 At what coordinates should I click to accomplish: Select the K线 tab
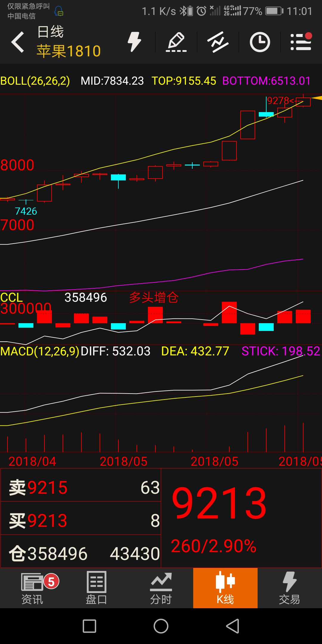(x=225, y=588)
